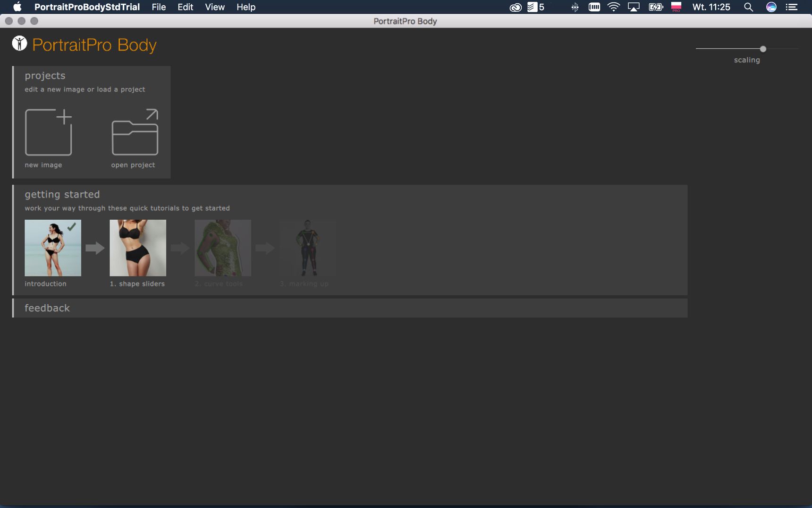The image size is (812, 508).
Task: Open the AirPlay display menu icon
Action: pyautogui.click(x=634, y=7)
